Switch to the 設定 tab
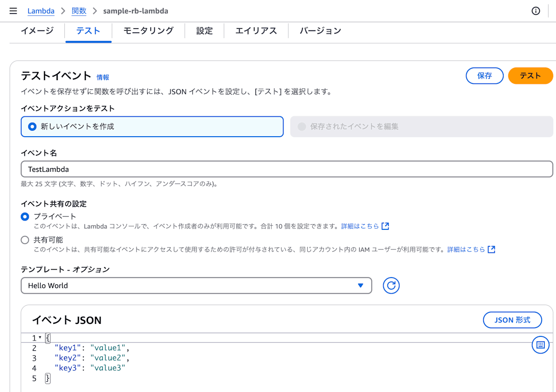This screenshot has height=392, width=556. click(204, 31)
